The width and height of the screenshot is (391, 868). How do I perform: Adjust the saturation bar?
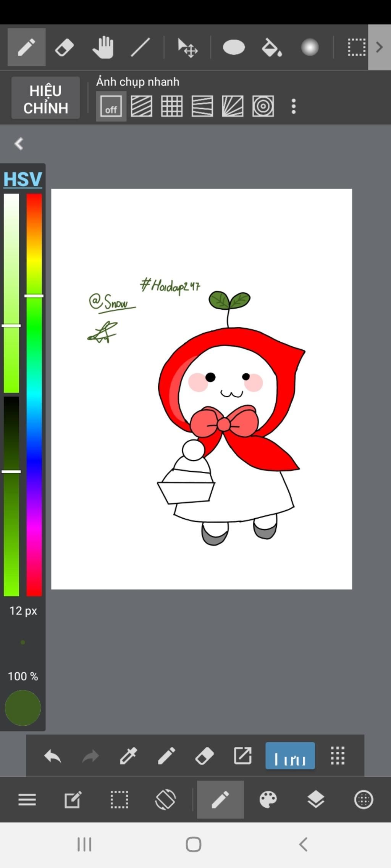11,293
